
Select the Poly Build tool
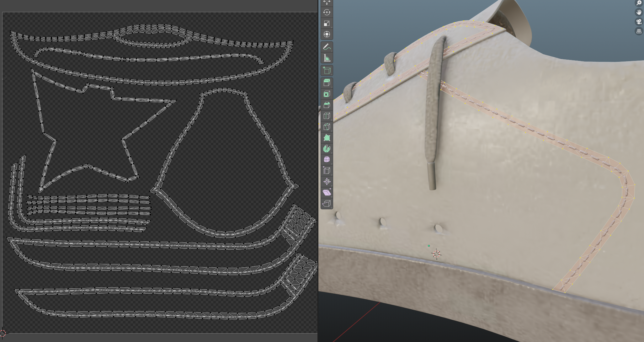pyautogui.click(x=327, y=138)
